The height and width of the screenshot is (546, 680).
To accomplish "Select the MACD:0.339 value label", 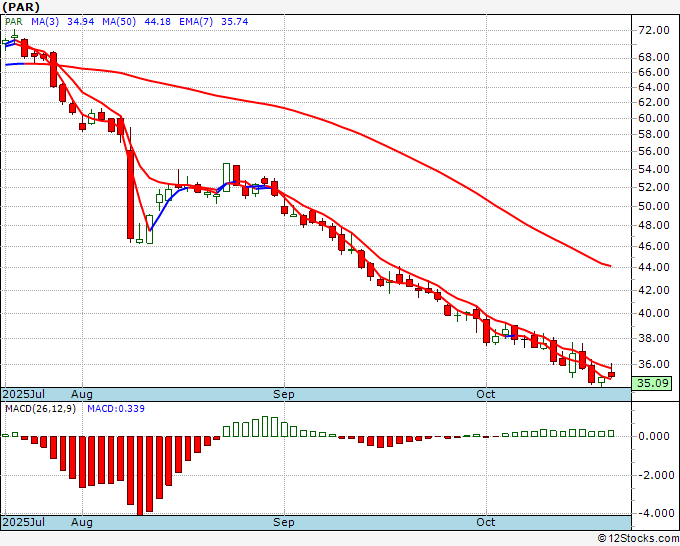I will 112,409.
